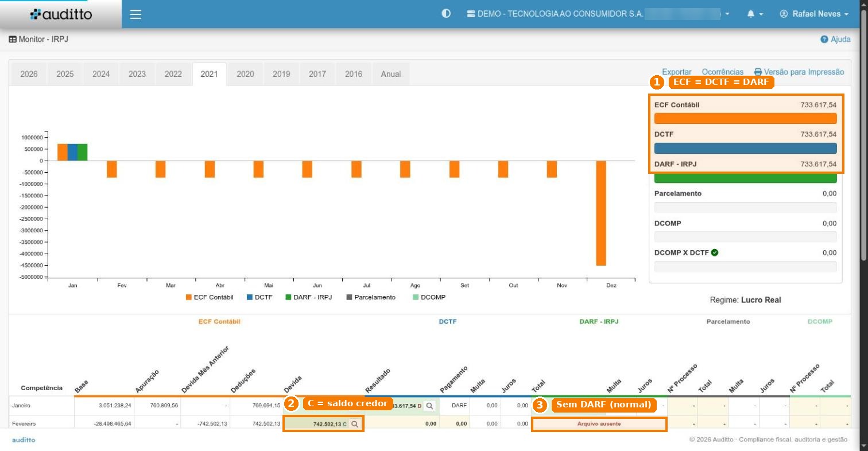Expand the notifications dropdown caret
Image resolution: width=868 pixels, height=451 pixels.
(761, 14)
